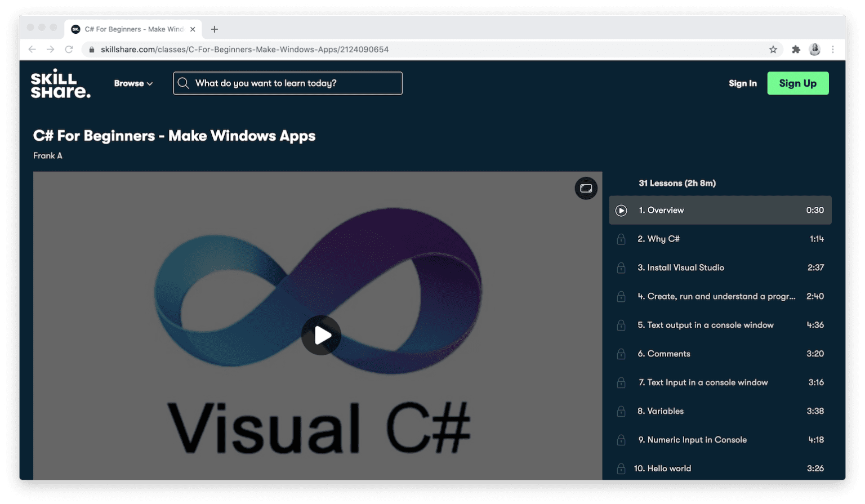Viewport: 865px width, 504px height.
Task: Click the Skillshare logo
Action: 60,83
